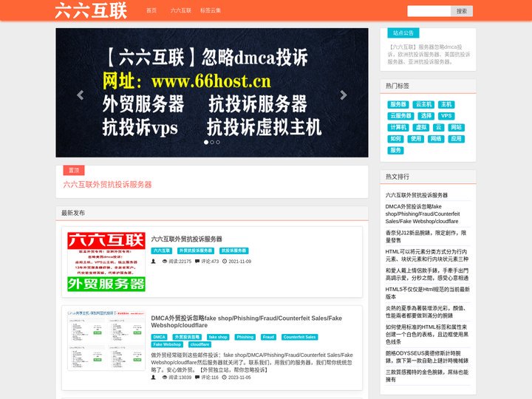Click the 选择 hot tag
The image size is (532, 399).
(x=426, y=116)
